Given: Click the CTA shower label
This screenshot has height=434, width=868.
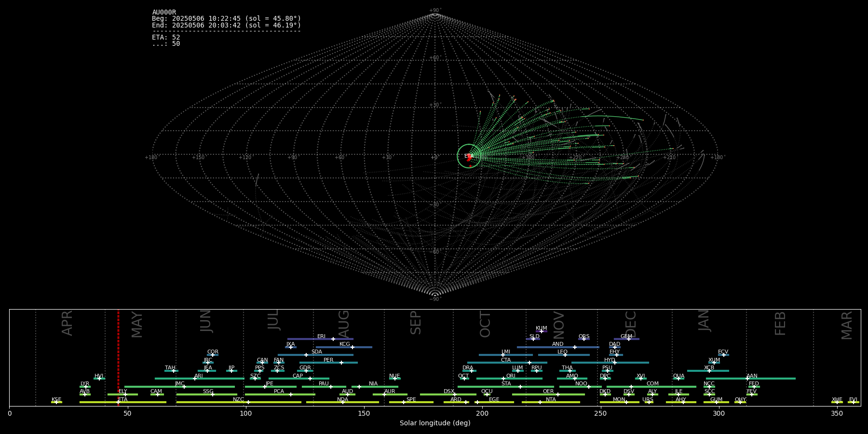Looking at the screenshot, I should click(506, 360).
